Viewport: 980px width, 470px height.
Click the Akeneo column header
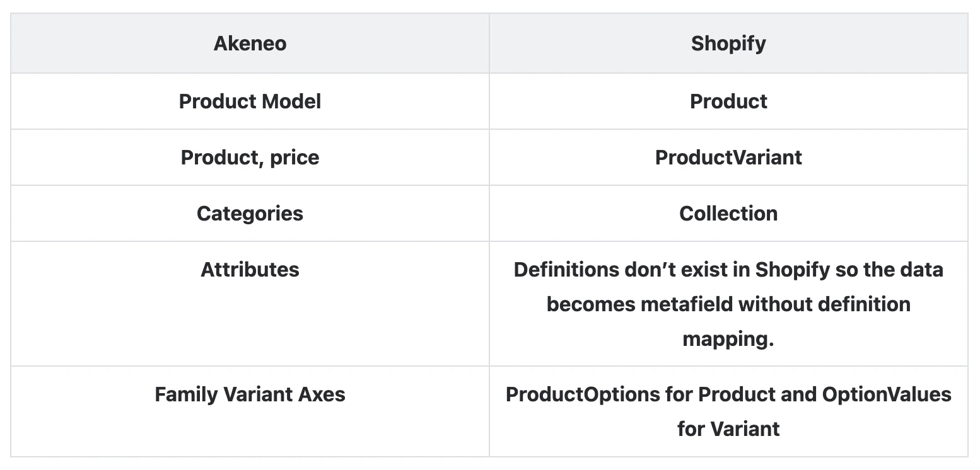250,43
